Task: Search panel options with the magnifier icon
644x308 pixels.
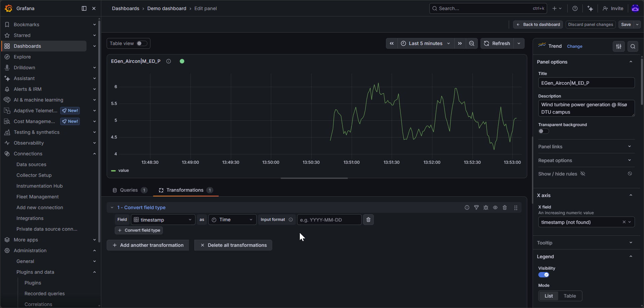Action: tap(633, 46)
